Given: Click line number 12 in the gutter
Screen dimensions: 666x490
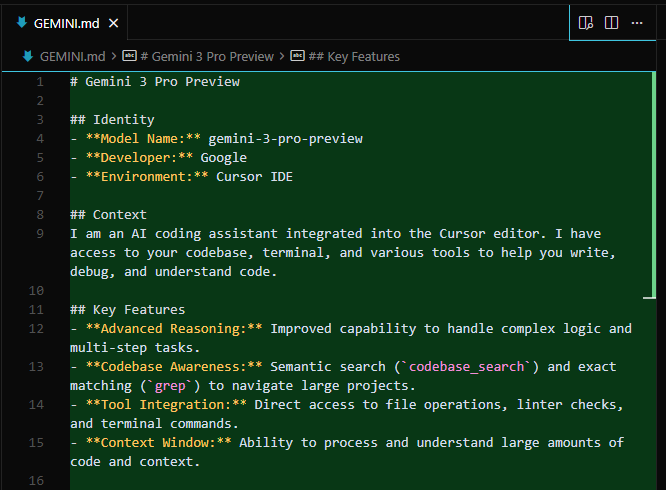Looking at the screenshot, I should point(36,329).
